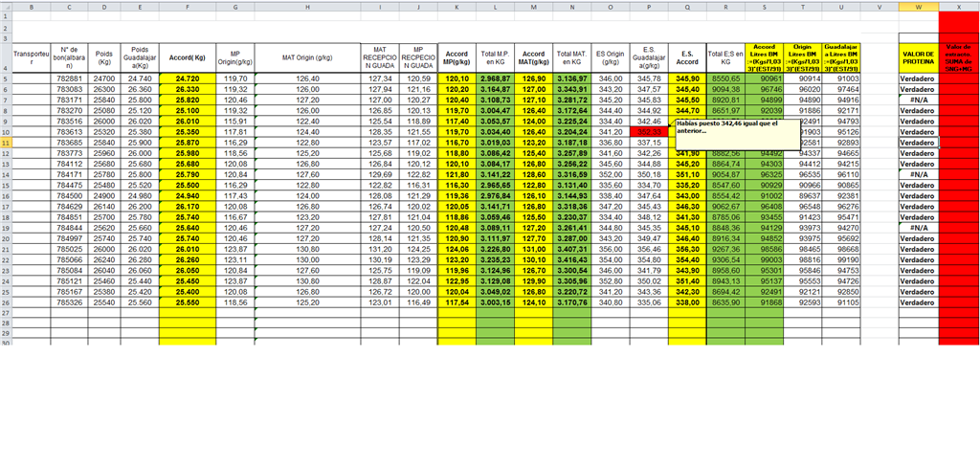Click the Accord MP(g/kg) header cell

pos(457,58)
